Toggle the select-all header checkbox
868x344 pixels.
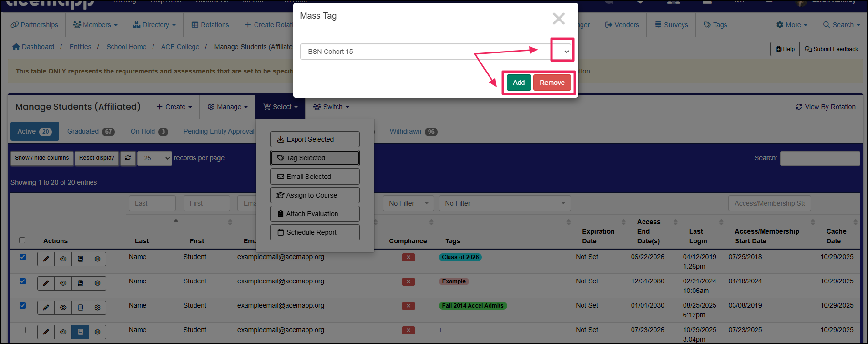tap(22, 240)
